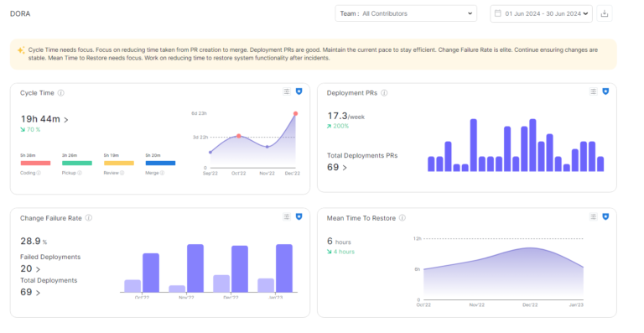Click the Change Failure Rate shield badge
The height and width of the screenshot is (333, 644).
click(299, 216)
